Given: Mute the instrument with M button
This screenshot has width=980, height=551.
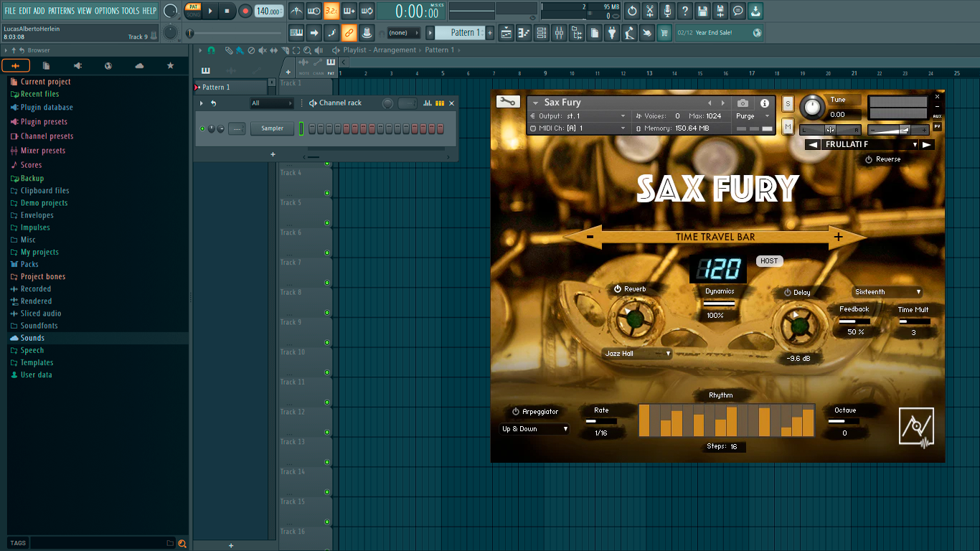Looking at the screenshot, I should [788, 127].
